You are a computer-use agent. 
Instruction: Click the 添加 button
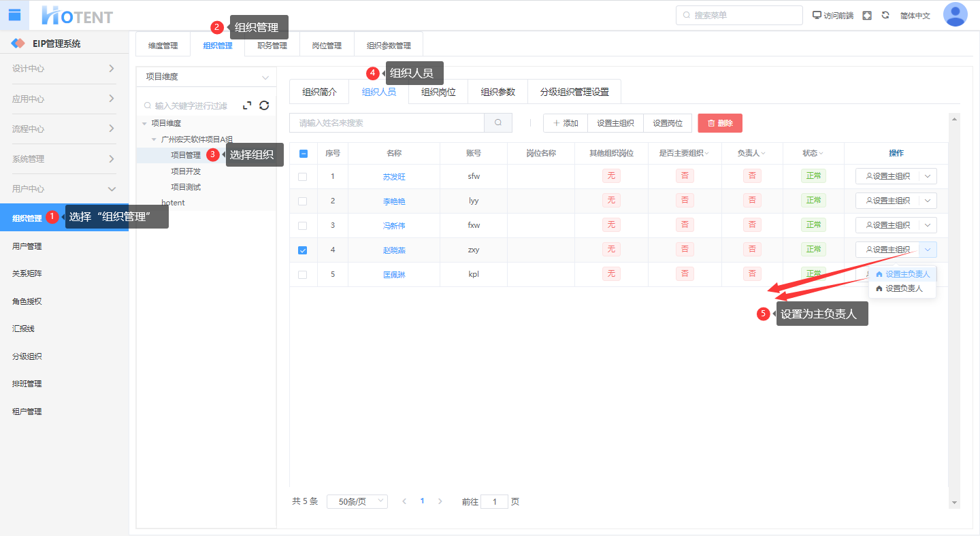tap(565, 123)
